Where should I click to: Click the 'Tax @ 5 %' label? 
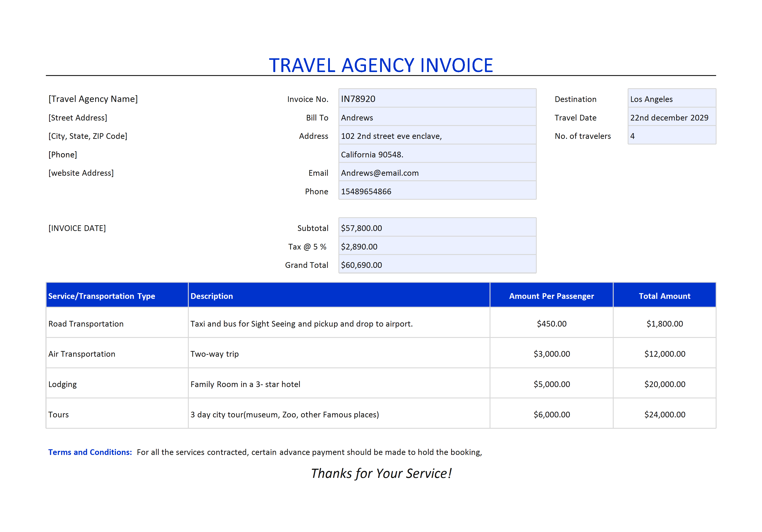point(307,247)
